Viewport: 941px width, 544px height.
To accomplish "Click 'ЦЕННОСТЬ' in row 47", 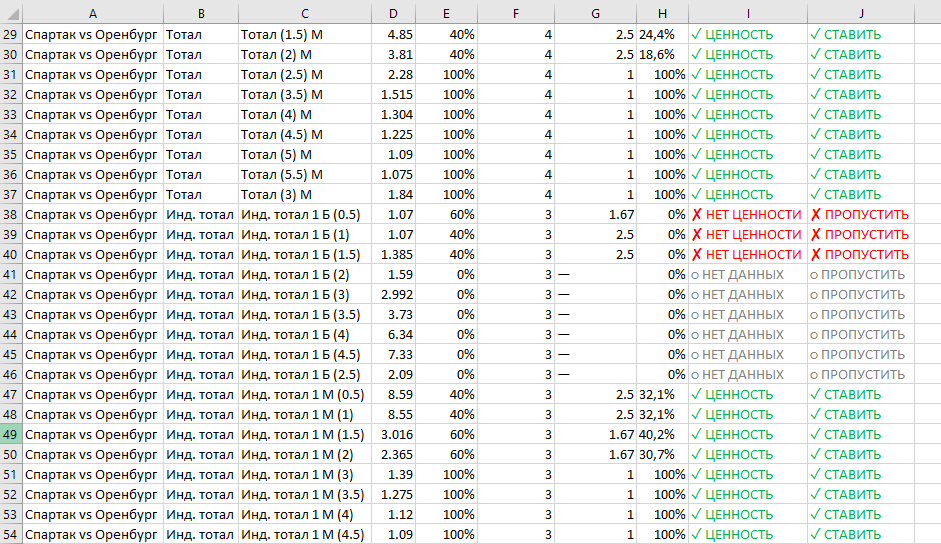I will pyautogui.click(x=739, y=394).
